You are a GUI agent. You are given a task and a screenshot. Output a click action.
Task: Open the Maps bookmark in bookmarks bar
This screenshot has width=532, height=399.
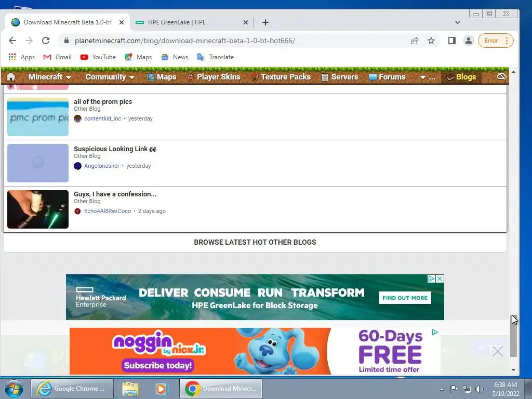point(138,57)
